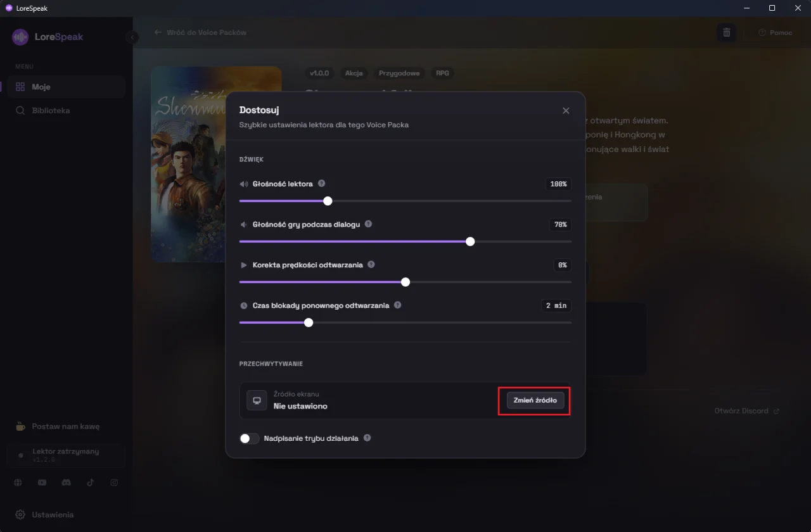
Task: Click the 70% game volume value box
Action: click(560, 225)
